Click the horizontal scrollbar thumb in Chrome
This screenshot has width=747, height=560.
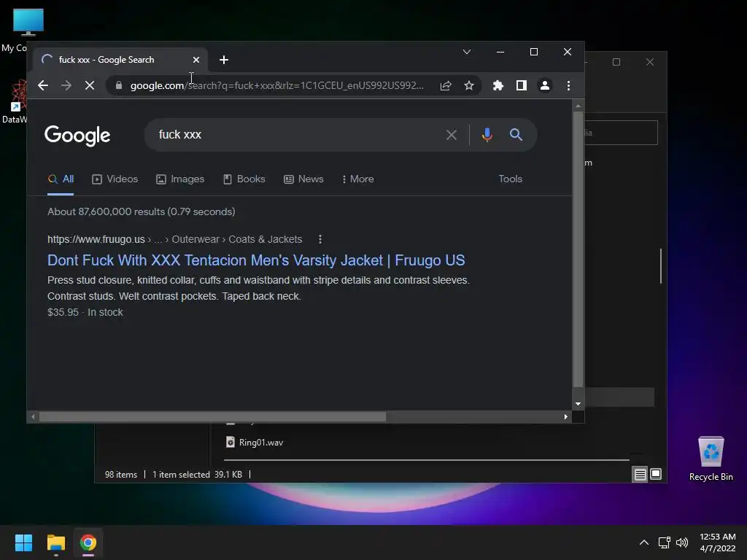click(212, 416)
